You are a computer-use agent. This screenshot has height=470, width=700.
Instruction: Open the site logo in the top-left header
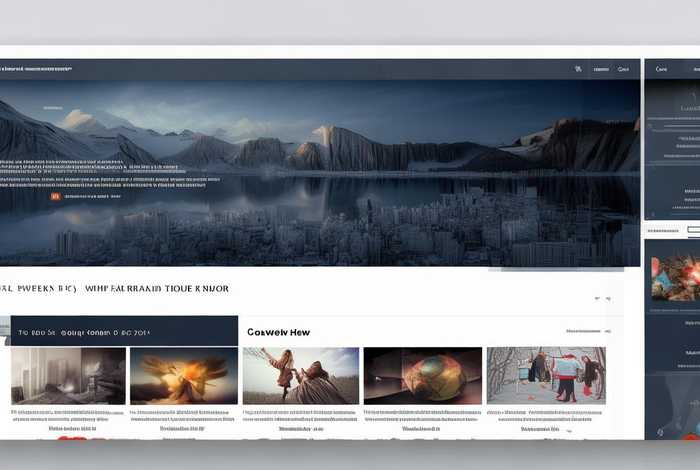pyautogui.click(x=37, y=70)
